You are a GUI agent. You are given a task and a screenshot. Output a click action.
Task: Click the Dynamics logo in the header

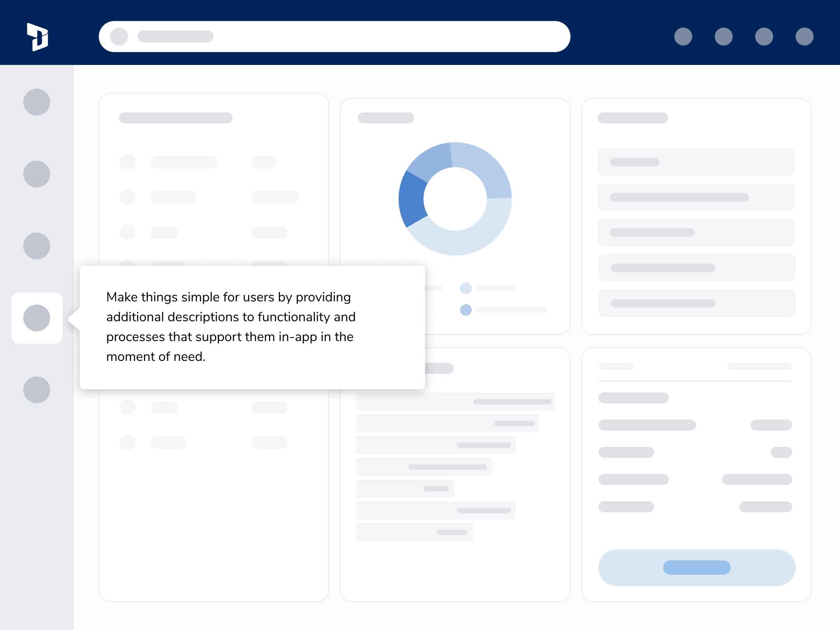(37, 37)
